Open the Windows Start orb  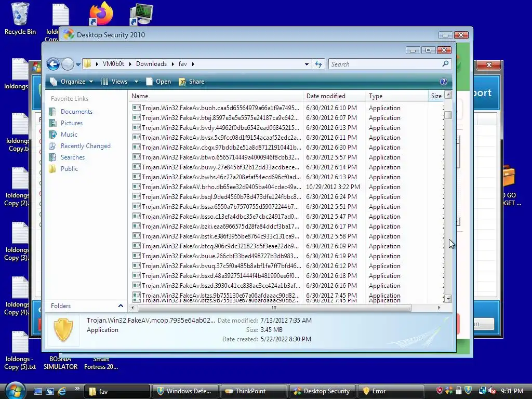pyautogui.click(x=15, y=391)
